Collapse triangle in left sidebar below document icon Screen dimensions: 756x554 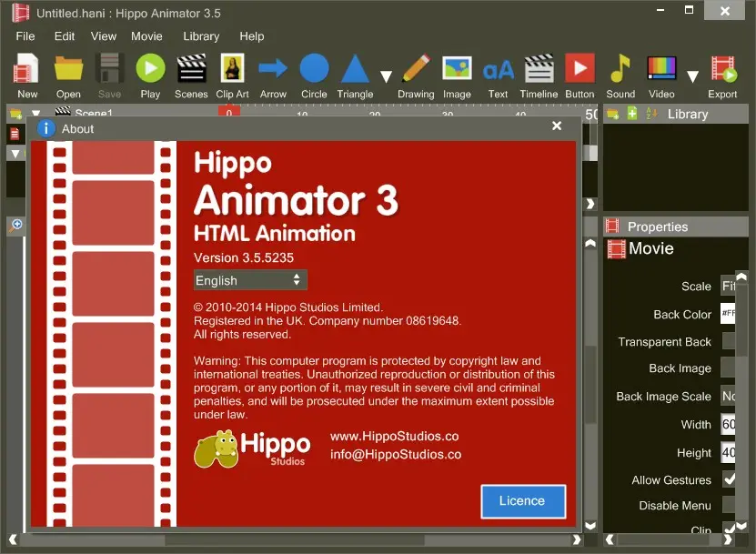click(x=15, y=154)
